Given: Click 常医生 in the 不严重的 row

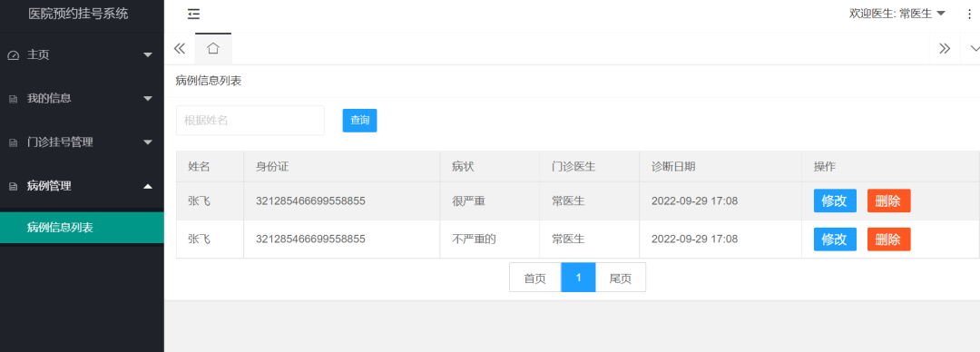Looking at the screenshot, I should 568,239.
